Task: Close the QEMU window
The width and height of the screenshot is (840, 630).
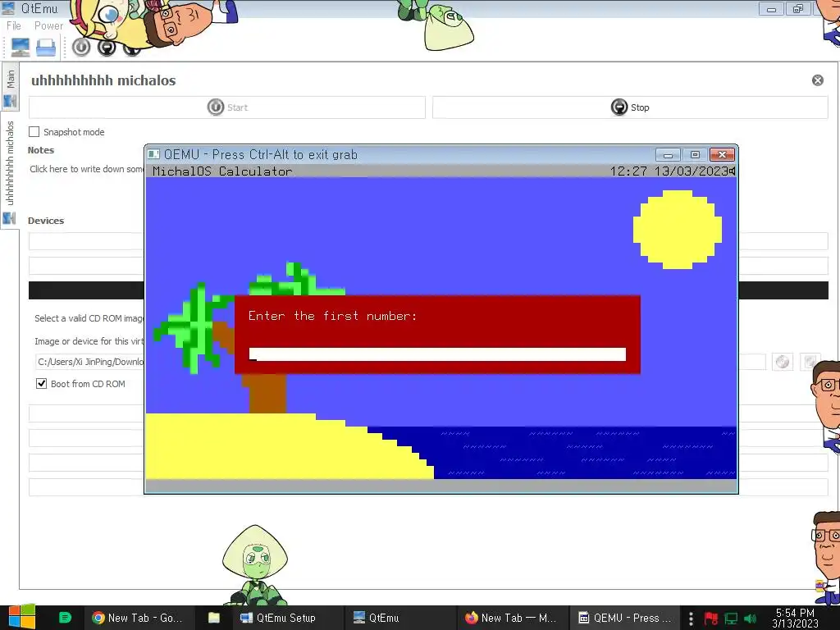Action: (x=722, y=155)
